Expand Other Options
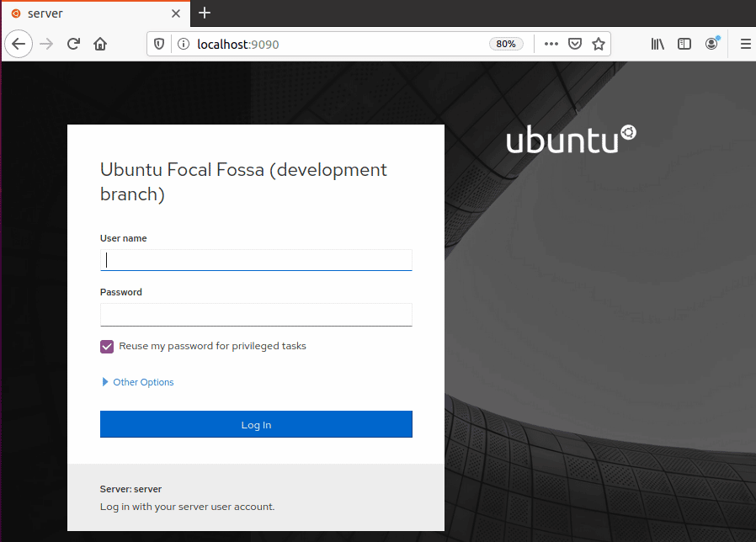756x542 pixels. coord(138,382)
